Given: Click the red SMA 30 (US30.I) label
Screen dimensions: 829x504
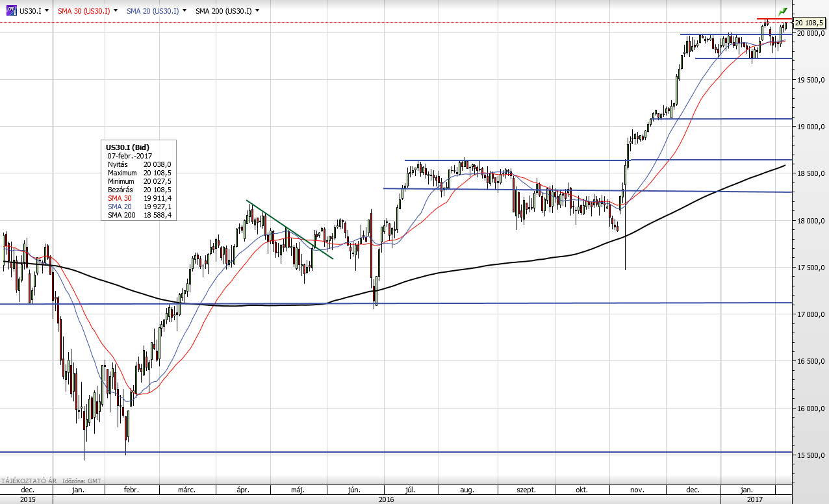Looking at the screenshot, I should [x=84, y=11].
